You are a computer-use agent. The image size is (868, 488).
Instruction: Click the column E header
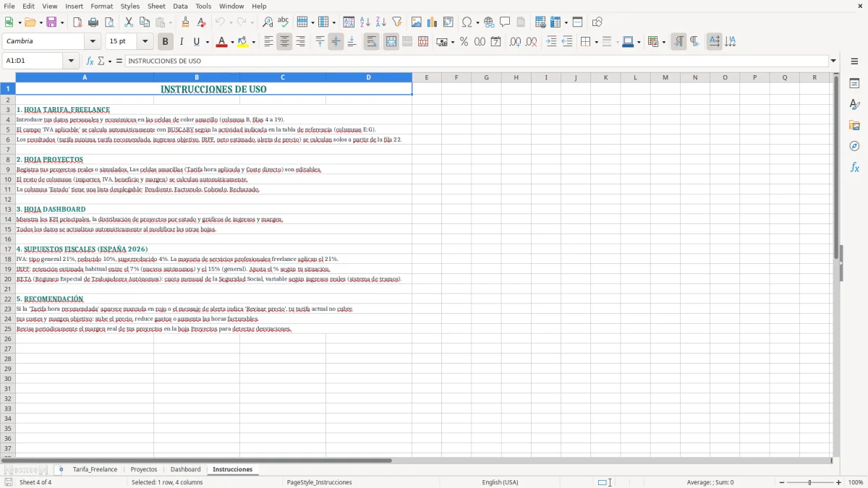(426, 77)
